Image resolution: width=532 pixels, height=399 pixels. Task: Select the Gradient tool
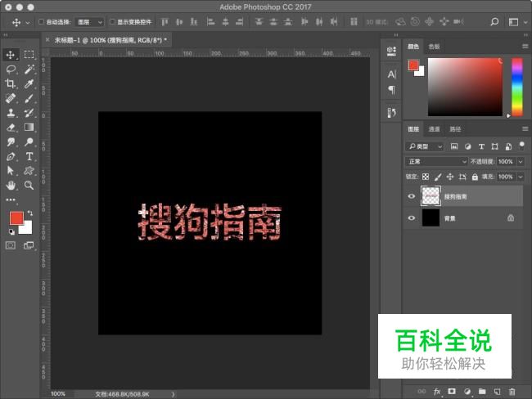pos(29,127)
